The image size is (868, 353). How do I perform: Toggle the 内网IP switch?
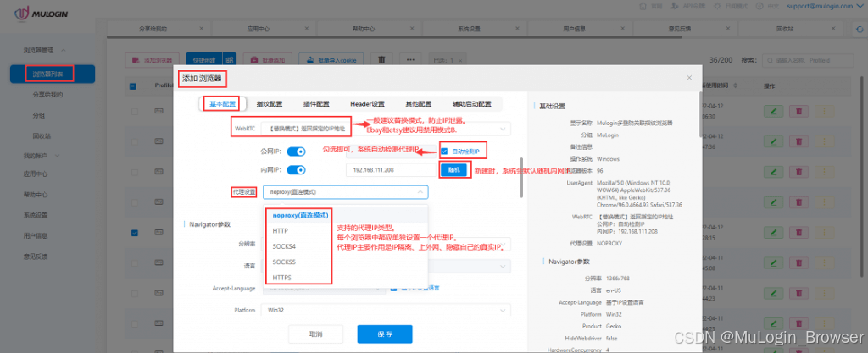click(297, 170)
